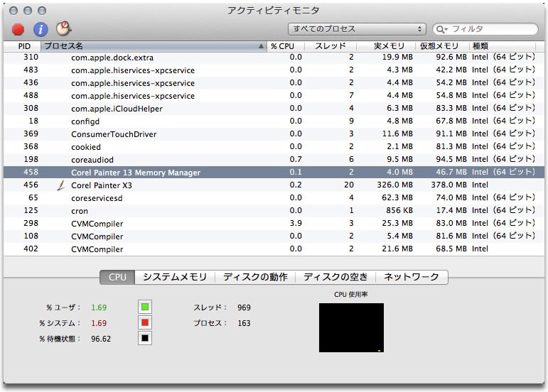Select the Corel Painter X3 process name
The width and height of the screenshot is (548, 392).
point(102,185)
